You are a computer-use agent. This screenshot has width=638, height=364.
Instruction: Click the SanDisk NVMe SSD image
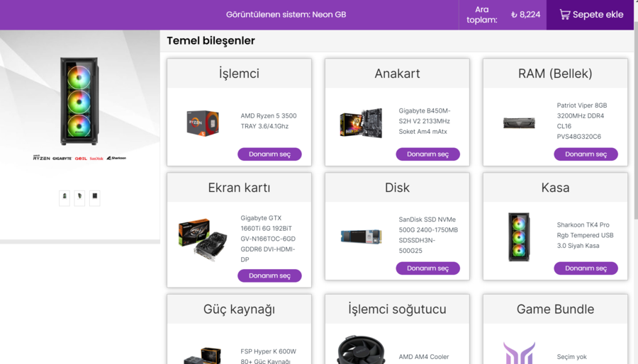362,237
